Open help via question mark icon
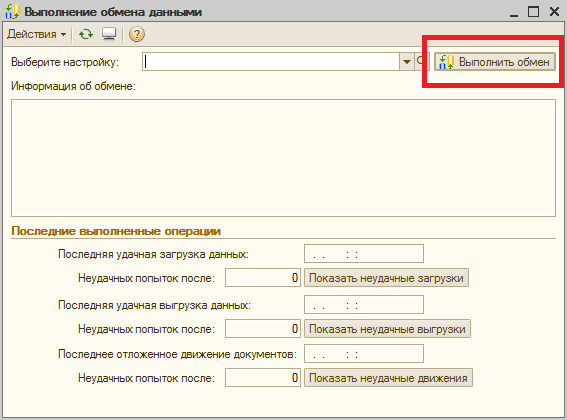Image resolution: width=567 pixels, height=420 pixels. pyautogui.click(x=137, y=34)
